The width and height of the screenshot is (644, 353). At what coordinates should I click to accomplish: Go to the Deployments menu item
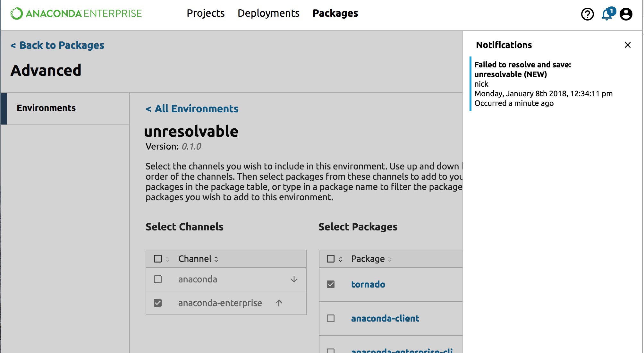tap(268, 13)
